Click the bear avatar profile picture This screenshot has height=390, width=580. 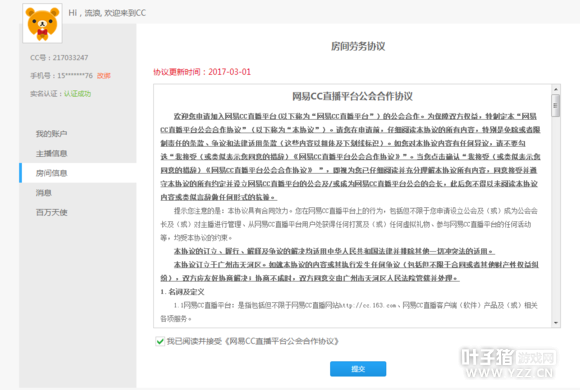coord(42,23)
